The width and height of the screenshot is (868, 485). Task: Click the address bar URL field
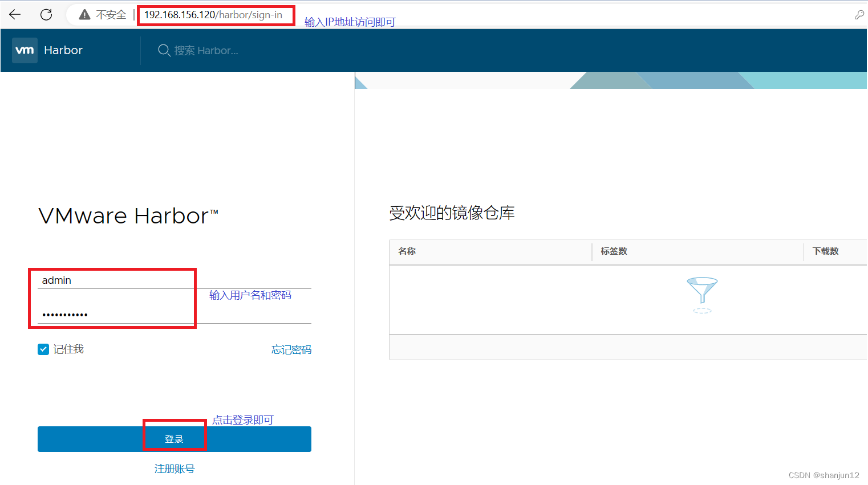(213, 15)
